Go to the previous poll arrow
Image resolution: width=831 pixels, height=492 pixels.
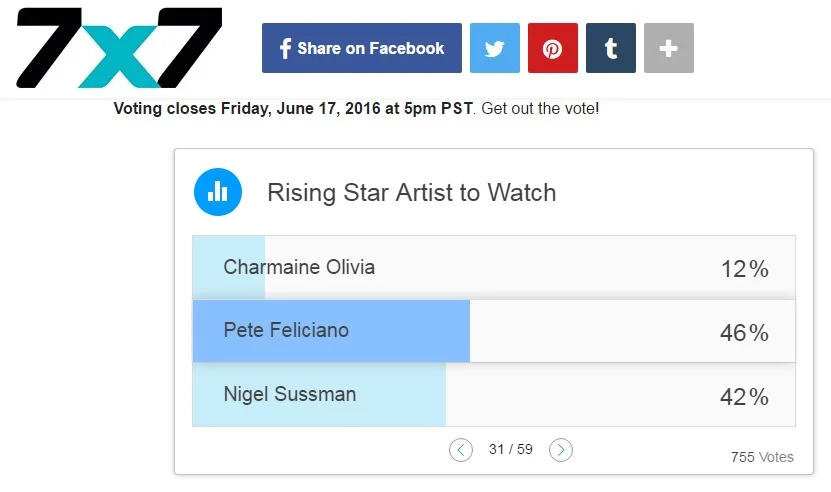pyautogui.click(x=460, y=450)
